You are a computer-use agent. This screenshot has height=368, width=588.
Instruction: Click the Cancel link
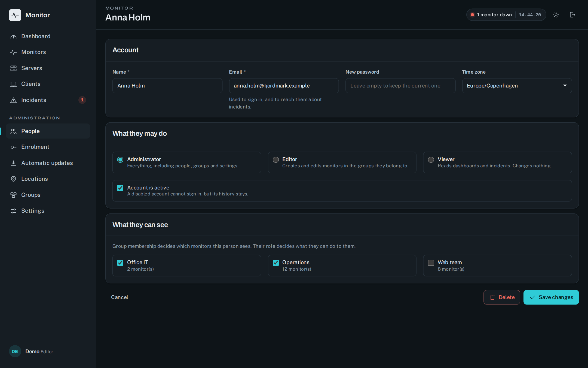pyautogui.click(x=120, y=297)
